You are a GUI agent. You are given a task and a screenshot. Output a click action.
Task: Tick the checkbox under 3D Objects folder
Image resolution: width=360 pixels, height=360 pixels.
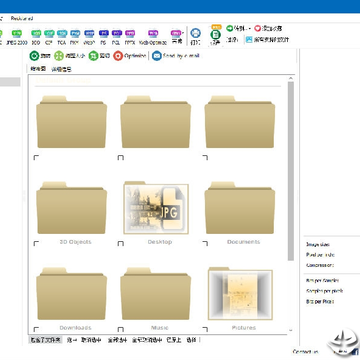pyautogui.click(x=36, y=244)
